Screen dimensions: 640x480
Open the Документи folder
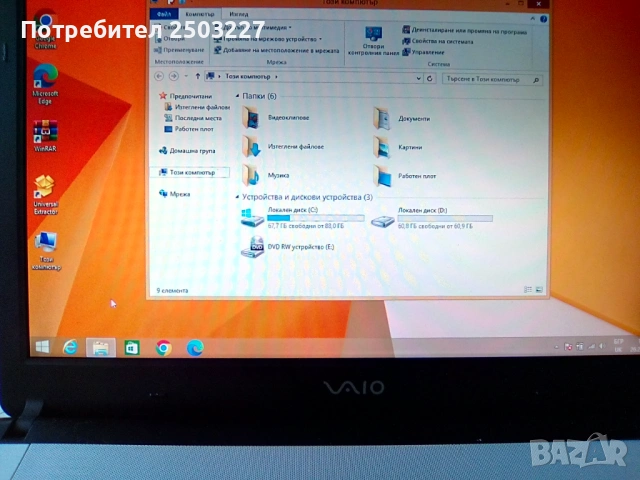pyautogui.click(x=402, y=119)
